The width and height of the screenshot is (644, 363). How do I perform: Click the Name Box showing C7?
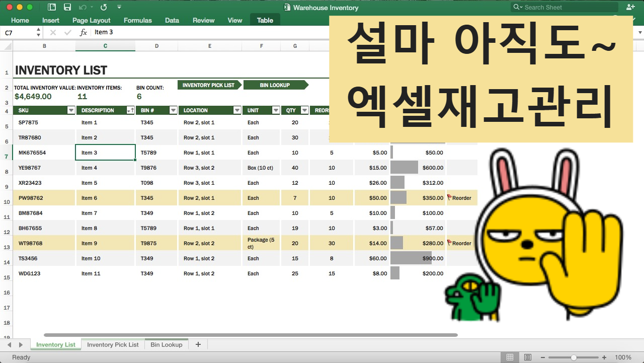18,32
